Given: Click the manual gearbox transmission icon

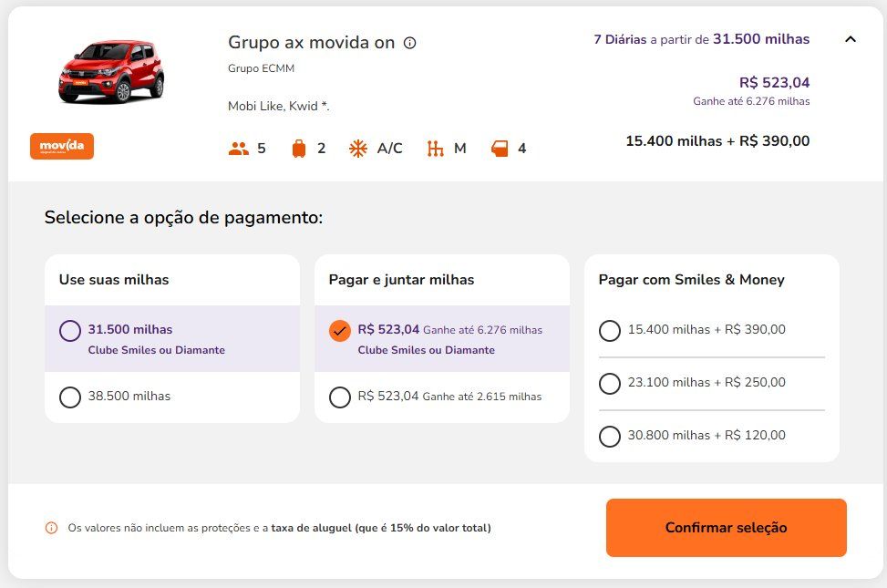Looking at the screenshot, I should 435,149.
